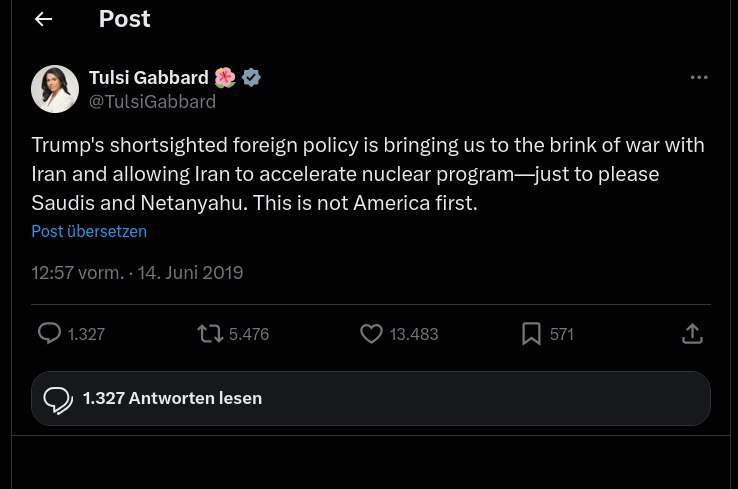The image size is (738, 489).
Task: Open timestamp 12:57 vorm. 14. Juni 2019
Action: (137, 272)
